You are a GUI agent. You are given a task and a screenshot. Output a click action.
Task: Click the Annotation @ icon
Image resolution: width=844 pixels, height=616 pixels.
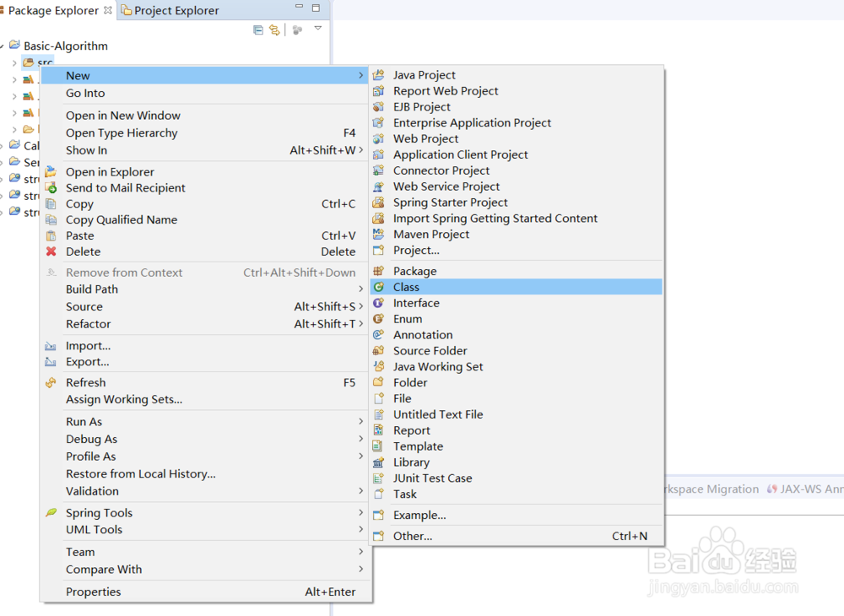click(x=379, y=335)
